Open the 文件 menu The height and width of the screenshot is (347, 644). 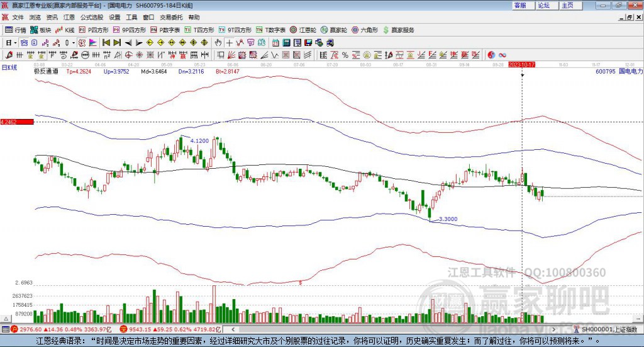tap(18, 17)
